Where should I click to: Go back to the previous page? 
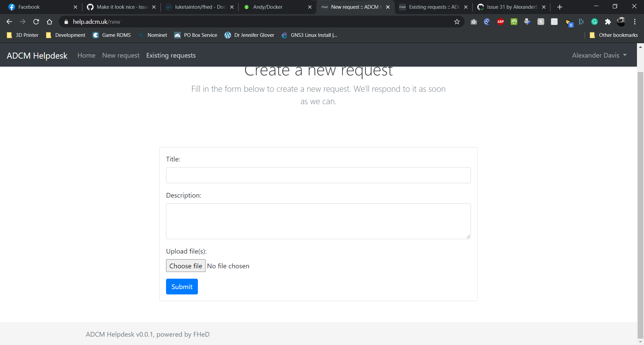9,22
